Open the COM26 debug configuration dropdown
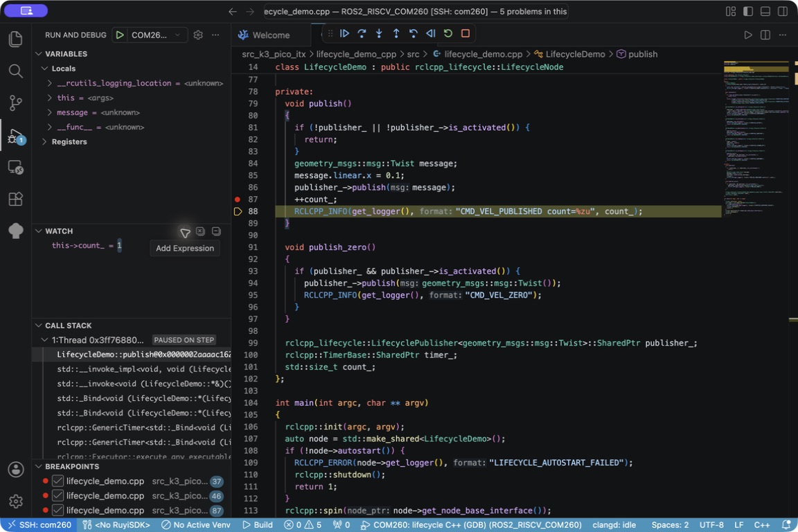The height and width of the screenshot is (532, 798). pos(156,35)
